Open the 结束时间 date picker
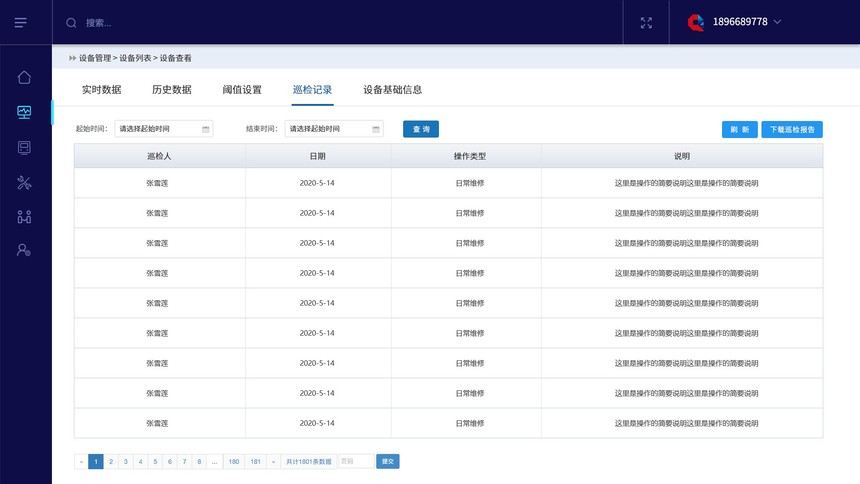The image size is (860, 484). (334, 129)
